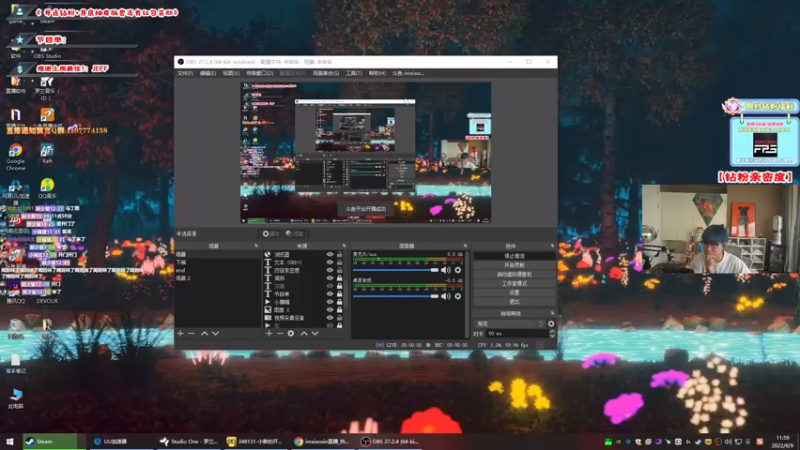
Task: Hide the 小喇叭 source eye icon
Action: pyautogui.click(x=330, y=302)
